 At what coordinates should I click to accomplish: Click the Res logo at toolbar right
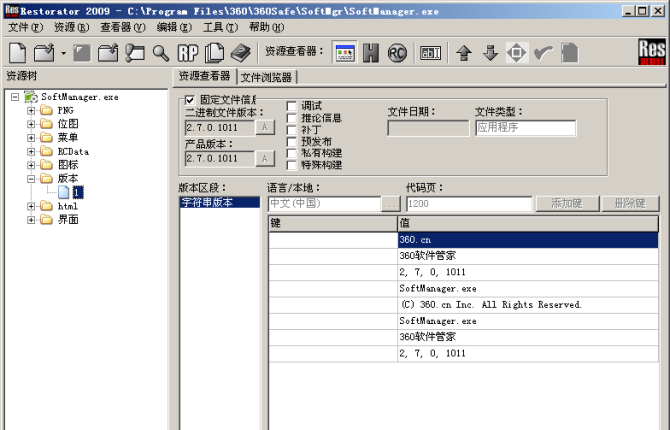[652, 52]
